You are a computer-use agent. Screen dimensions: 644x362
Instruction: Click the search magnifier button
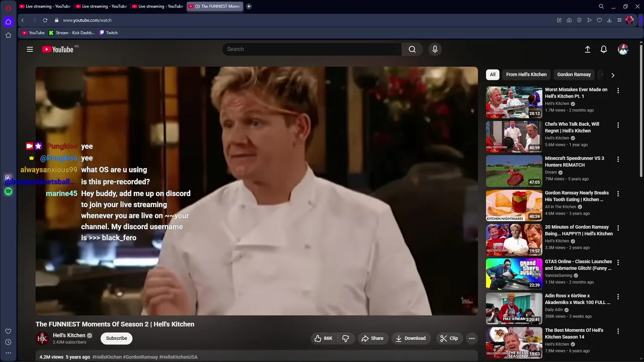point(412,49)
